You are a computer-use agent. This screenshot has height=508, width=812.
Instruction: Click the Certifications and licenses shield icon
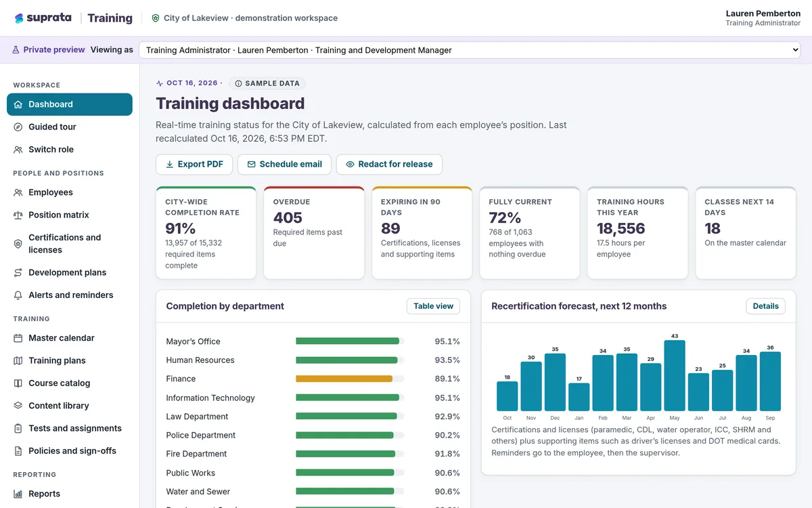click(x=18, y=244)
